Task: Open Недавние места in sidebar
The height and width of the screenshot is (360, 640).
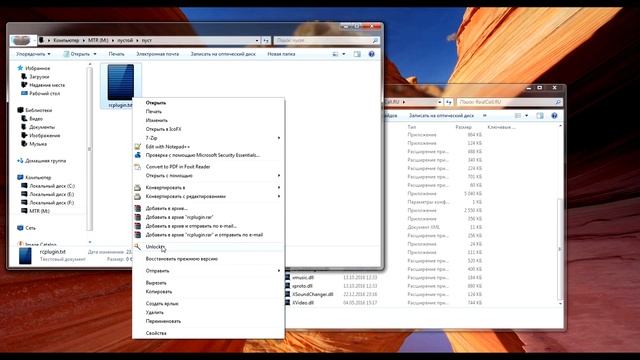Action: point(47,85)
